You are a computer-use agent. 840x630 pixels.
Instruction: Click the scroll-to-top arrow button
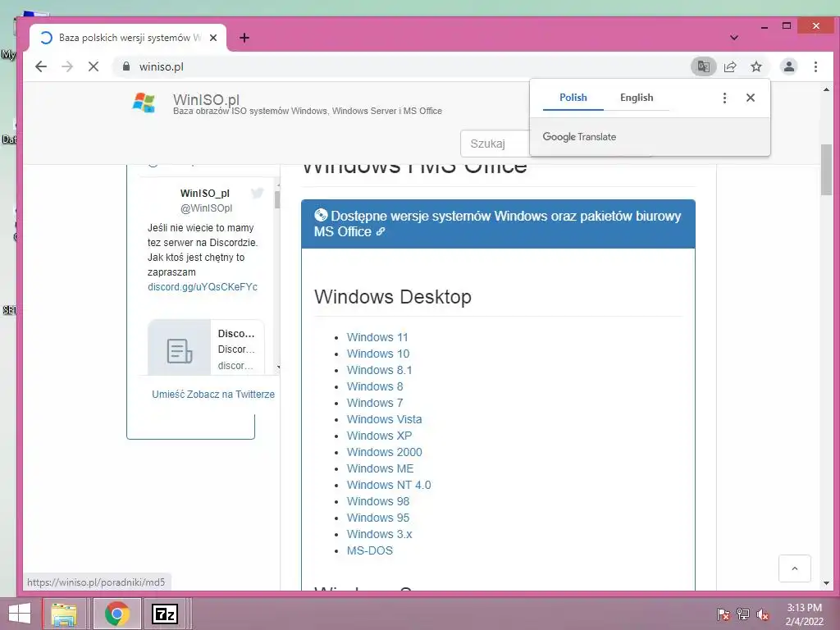tap(794, 568)
